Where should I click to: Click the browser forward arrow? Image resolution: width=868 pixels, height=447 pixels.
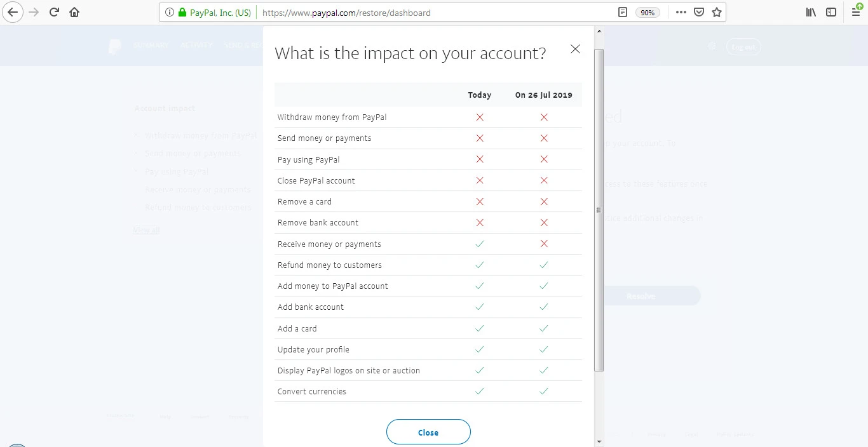pos(34,12)
